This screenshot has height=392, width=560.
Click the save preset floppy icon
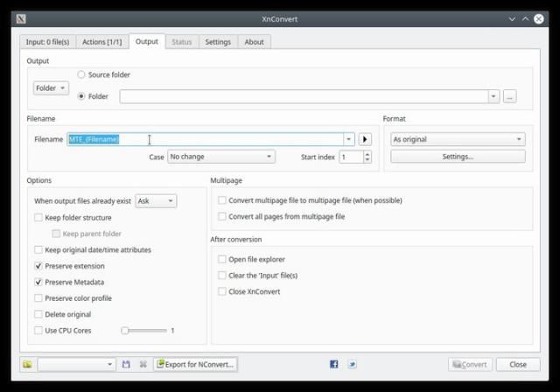tap(126, 364)
